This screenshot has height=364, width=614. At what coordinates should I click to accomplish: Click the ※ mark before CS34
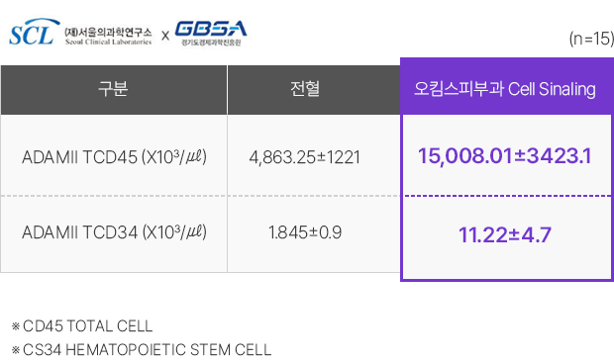[16, 350]
